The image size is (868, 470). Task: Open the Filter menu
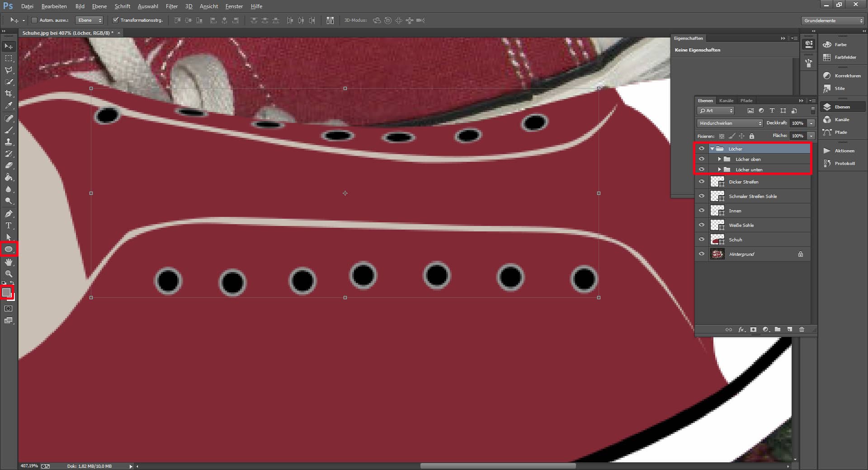171,6
